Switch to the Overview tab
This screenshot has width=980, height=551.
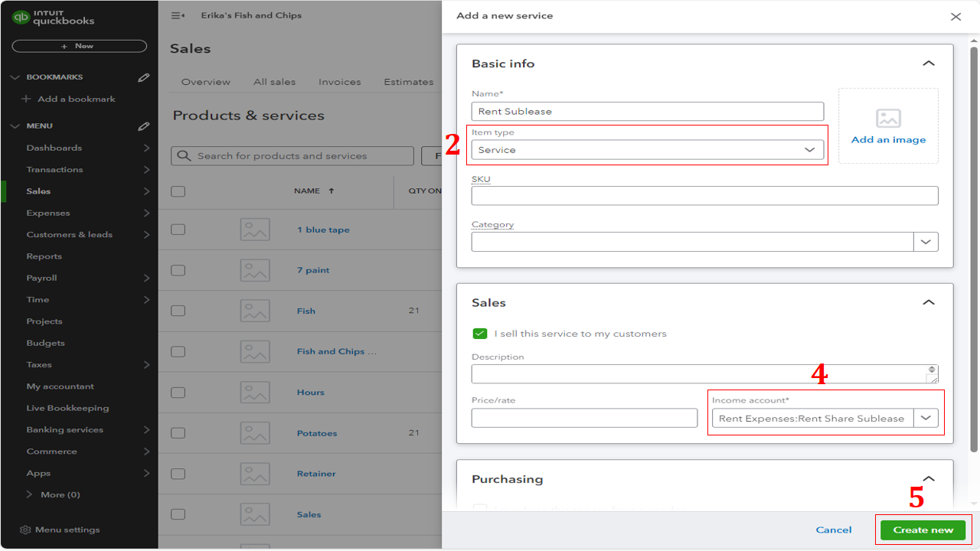[205, 82]
